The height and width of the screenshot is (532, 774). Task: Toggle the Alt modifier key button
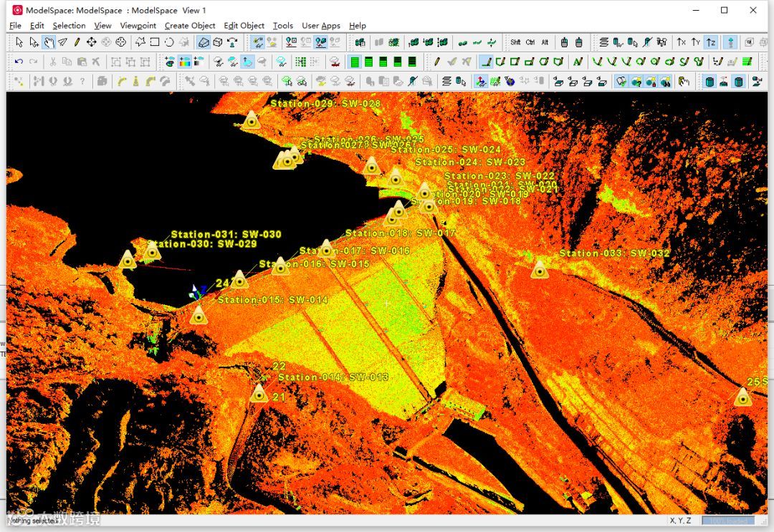(545, 43)
